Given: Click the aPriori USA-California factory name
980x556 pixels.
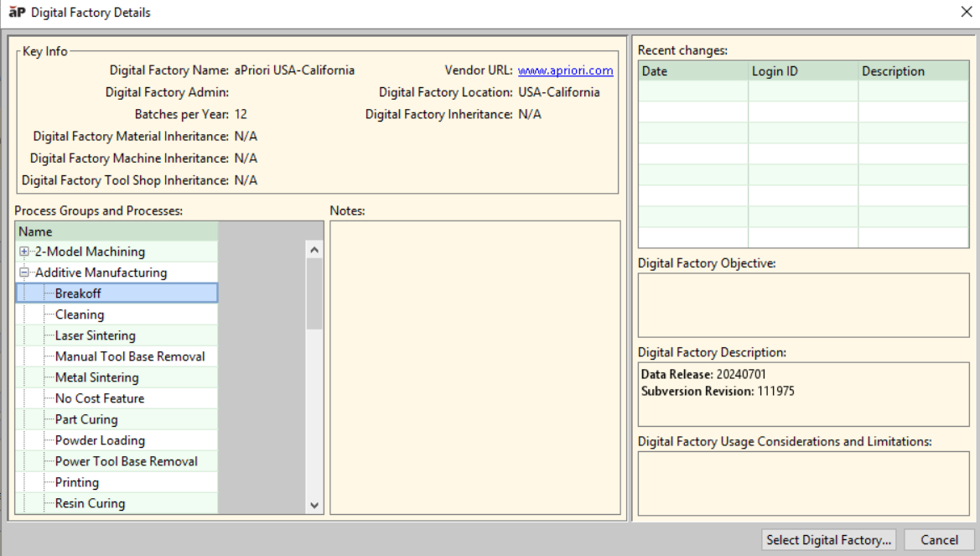Looking at the screenshot, I should [294, 70].
